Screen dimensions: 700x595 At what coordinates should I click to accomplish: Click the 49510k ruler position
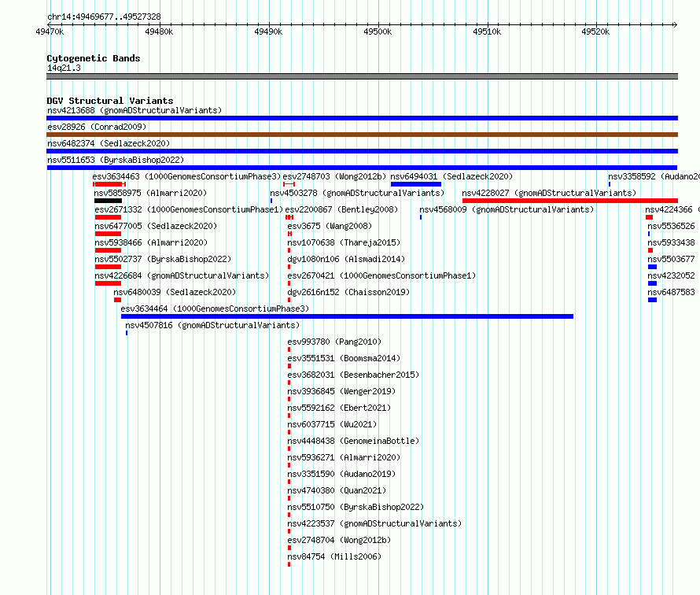(487, 31)
